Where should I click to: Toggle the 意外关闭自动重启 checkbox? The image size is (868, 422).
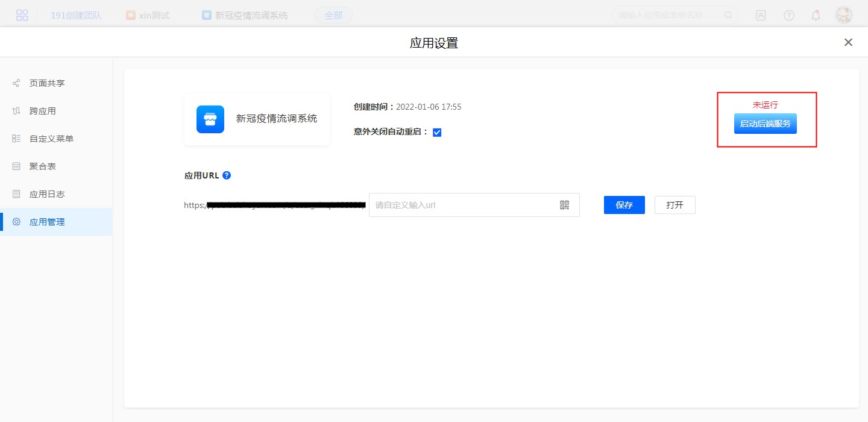click(x=437, y=133)
